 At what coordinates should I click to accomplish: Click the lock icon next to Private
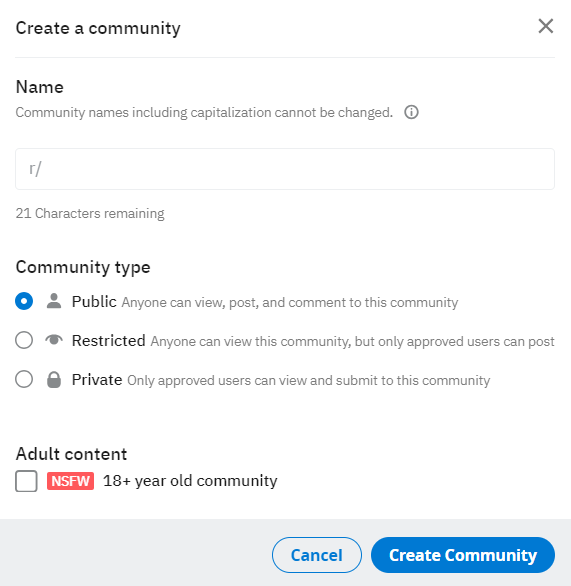pyautogui.click(x=54, y=379)
